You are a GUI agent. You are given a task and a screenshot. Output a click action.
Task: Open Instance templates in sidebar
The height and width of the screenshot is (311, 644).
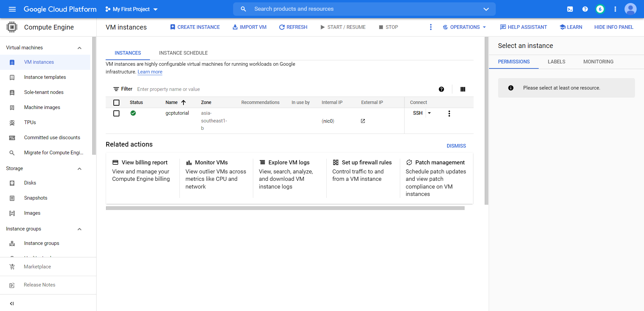point(45,77)
